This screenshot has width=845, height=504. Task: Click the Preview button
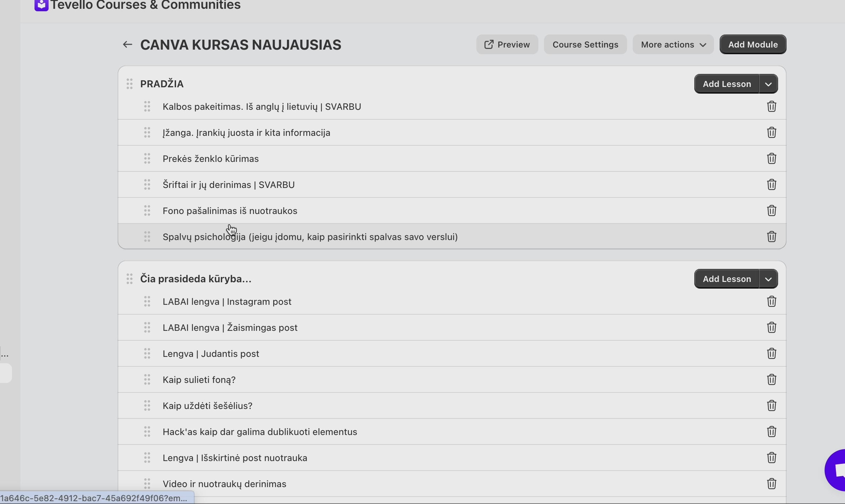[507, 44]
